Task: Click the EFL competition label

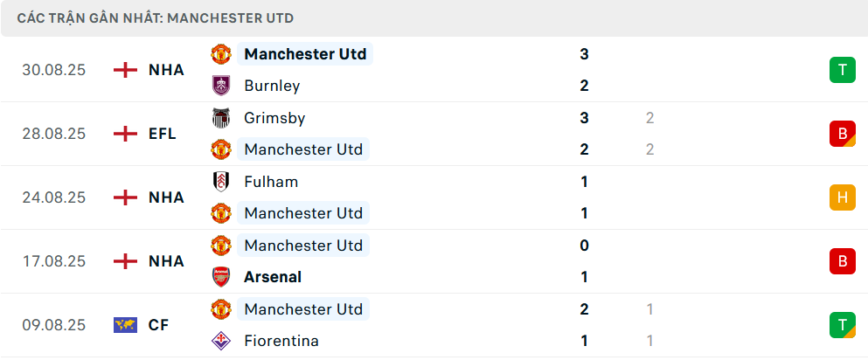Action: click(x=163, y=134)
